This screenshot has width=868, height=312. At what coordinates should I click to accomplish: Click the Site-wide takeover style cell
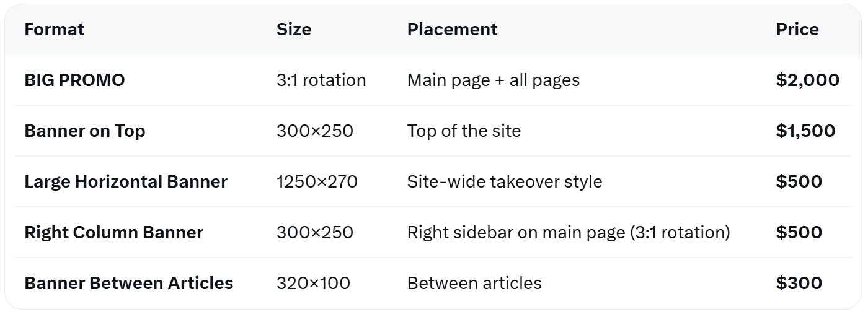click(505, 181)
